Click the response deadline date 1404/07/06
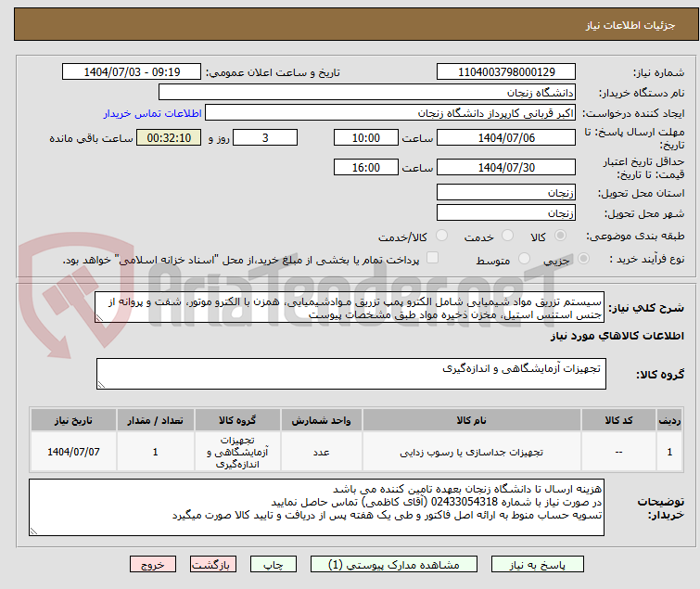Image resolution: width=700 pixels, height=589 pixels. [x=506, y=137]
